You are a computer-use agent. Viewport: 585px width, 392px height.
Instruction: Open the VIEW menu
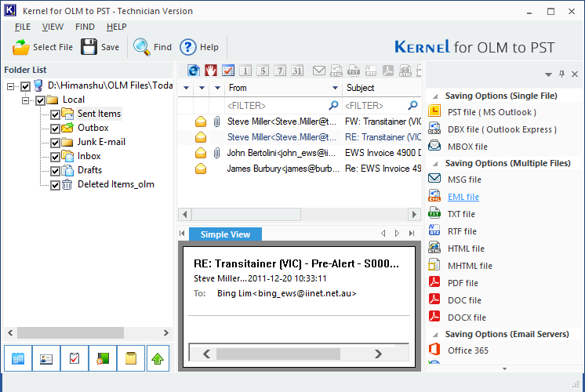(x=53, y=27)
